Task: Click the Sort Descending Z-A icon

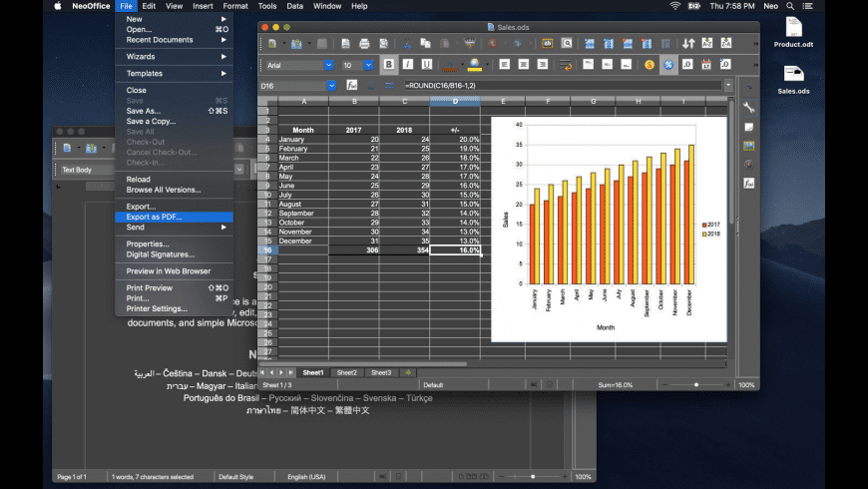Action: 726,43
